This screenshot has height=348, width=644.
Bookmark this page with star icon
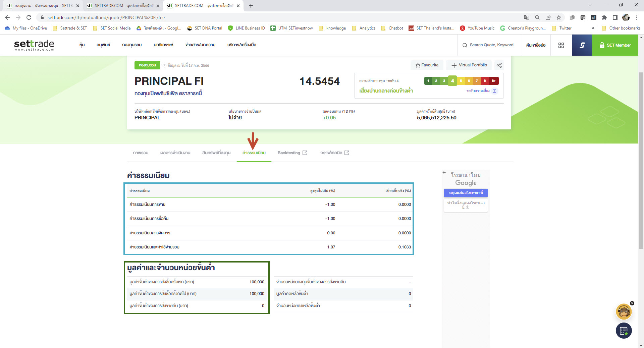click(559, 17)
